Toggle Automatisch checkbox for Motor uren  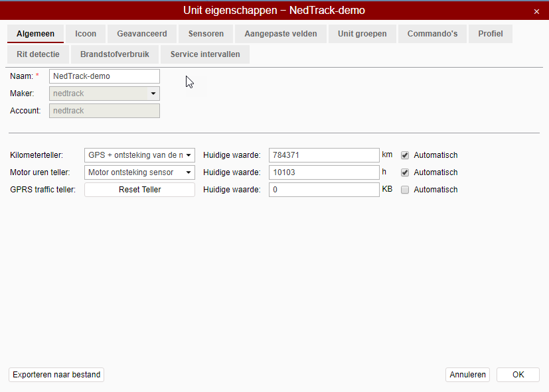point(405,172)
